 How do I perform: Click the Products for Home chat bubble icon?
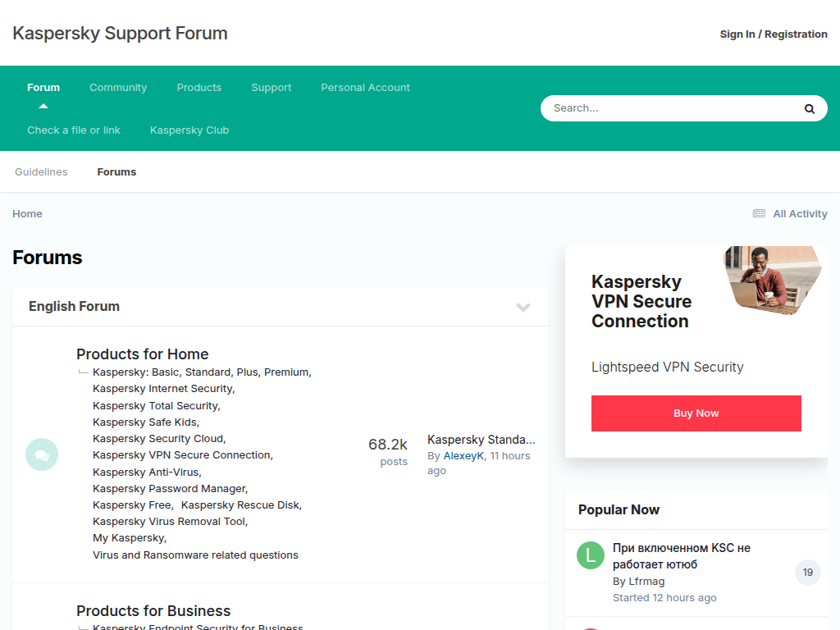[42, 454]
